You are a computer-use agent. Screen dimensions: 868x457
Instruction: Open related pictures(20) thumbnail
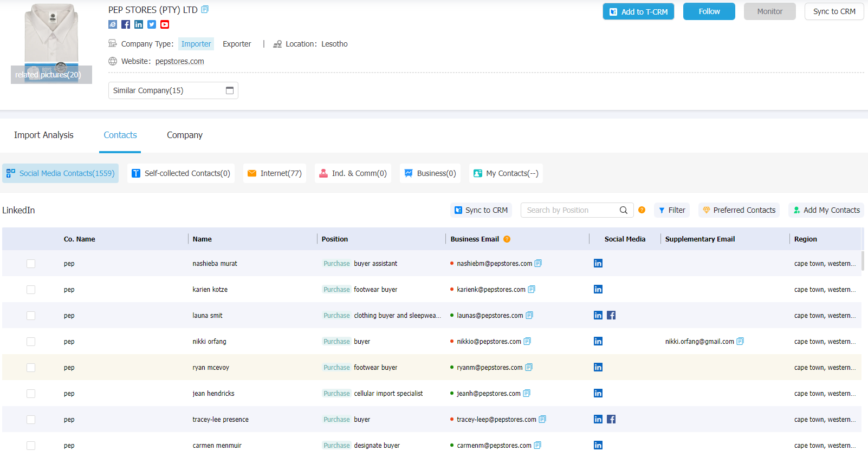[51, 75]
